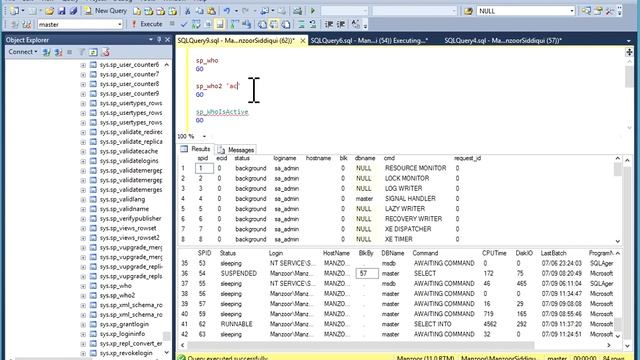Click the SELECT INTO command cell
640x360 pixels.
pyautogui.click(x=432, y=324)
